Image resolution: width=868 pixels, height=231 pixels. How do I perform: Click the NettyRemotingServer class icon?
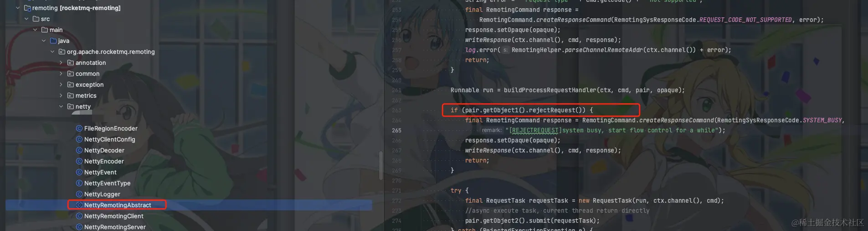(x=79, y=227)
